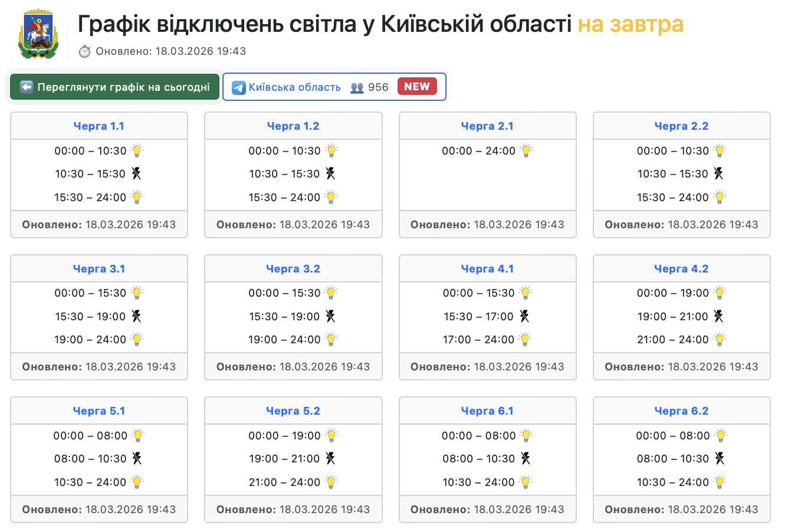Click the Telegram icon in the channel button
The height and width of the screenshot is (532, 788).
239,87
